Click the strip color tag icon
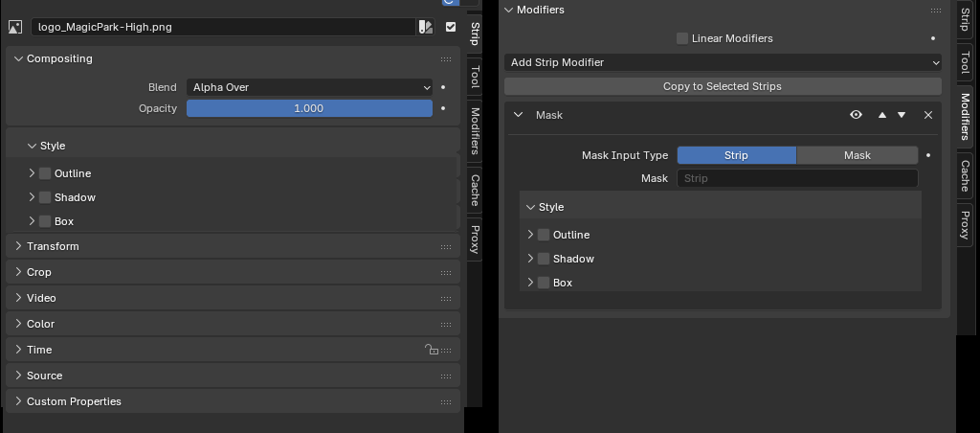 (426, 27)
